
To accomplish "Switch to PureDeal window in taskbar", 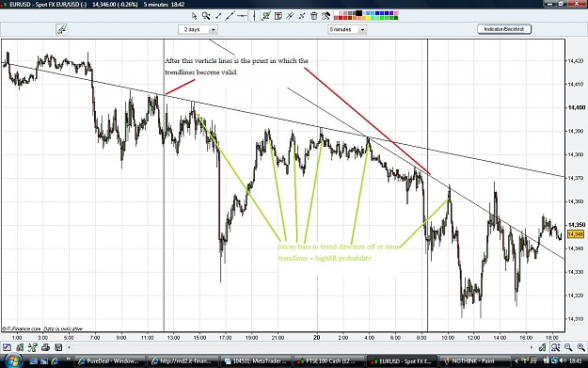I will pos(109,361).
